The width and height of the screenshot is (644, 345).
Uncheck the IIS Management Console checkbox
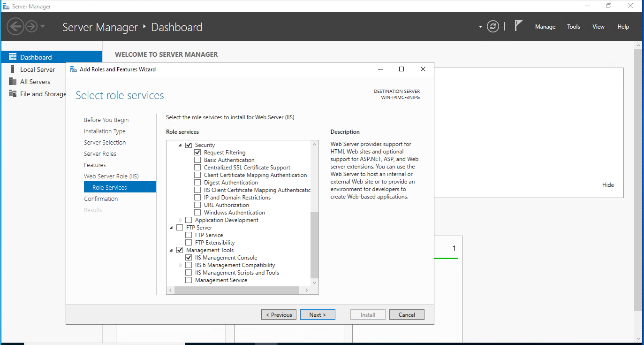pos(189,258)
